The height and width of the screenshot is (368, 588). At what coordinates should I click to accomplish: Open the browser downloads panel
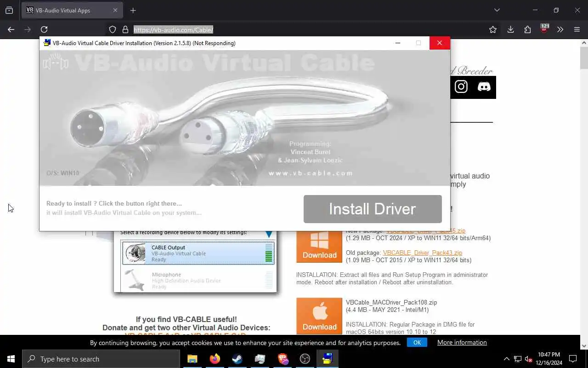[x=510, y=29]
